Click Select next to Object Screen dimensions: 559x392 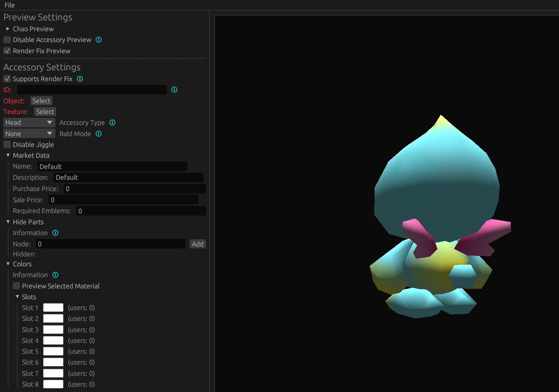point(41,100)
